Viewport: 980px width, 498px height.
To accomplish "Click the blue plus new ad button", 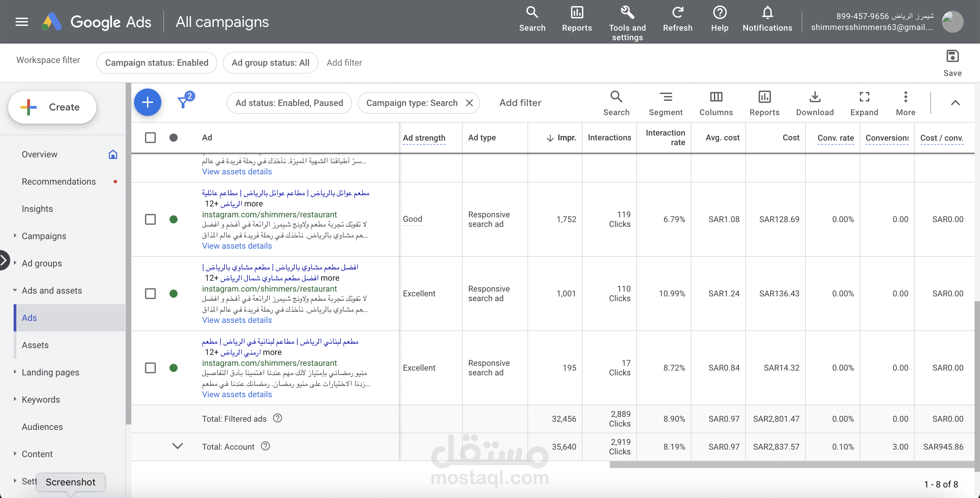I will click(x=148, y=103).
